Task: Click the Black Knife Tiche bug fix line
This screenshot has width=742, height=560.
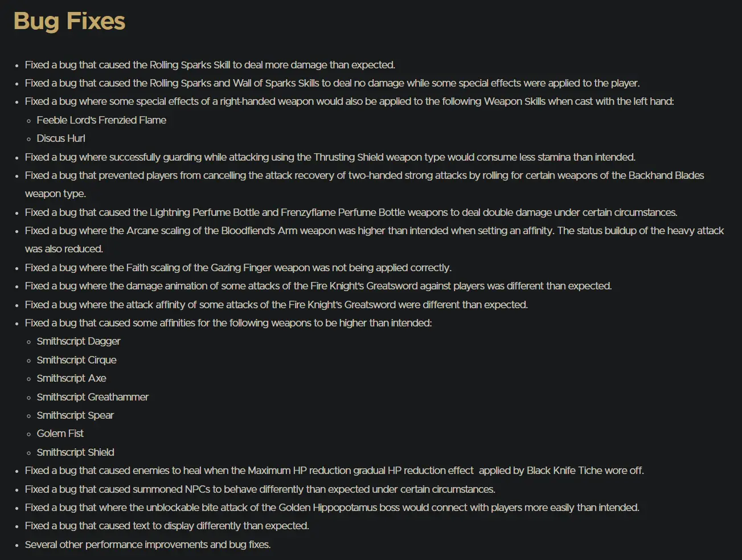Action: [x=335, y=471]
